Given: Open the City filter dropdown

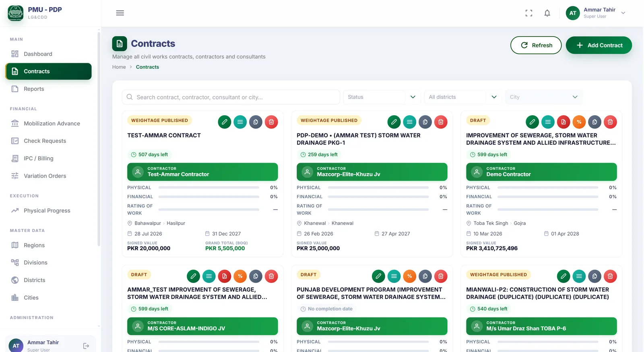Looking at the screenshot, I should (544, 97).
